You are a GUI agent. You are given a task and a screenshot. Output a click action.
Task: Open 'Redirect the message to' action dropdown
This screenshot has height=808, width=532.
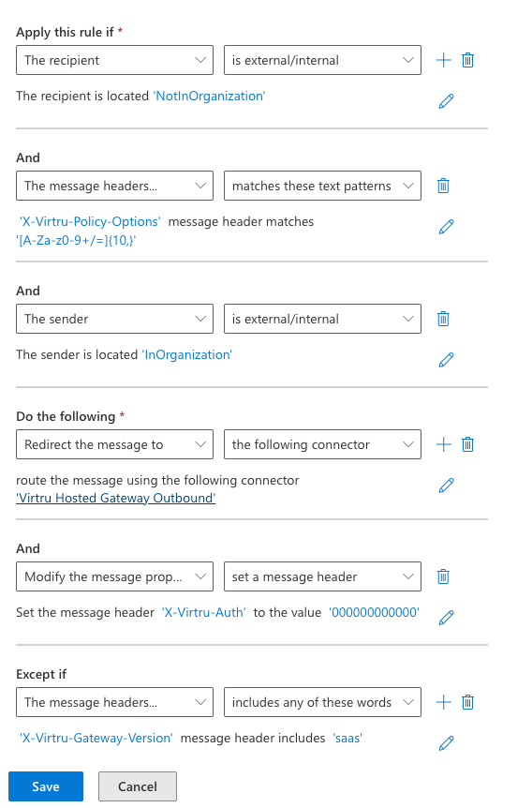pyautogui.click(x=115, y=444)
